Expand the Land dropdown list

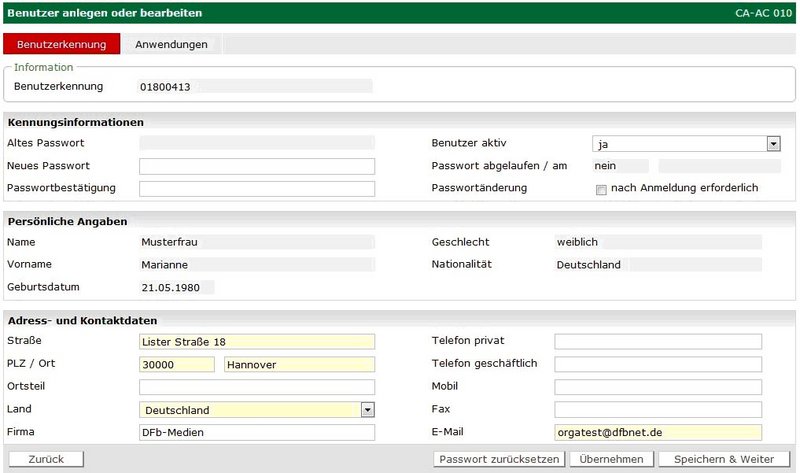click(367, 410)
